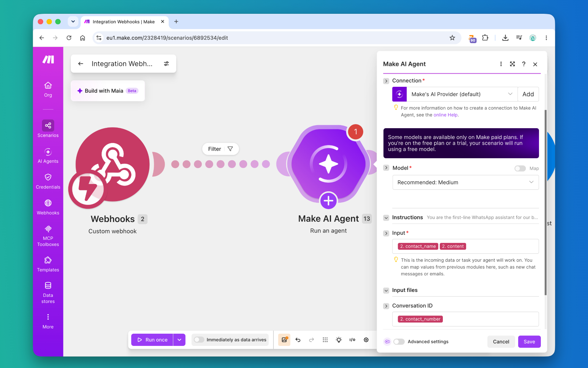
Task: Open the Connection dropdown
Action: [x=462, y=94]
